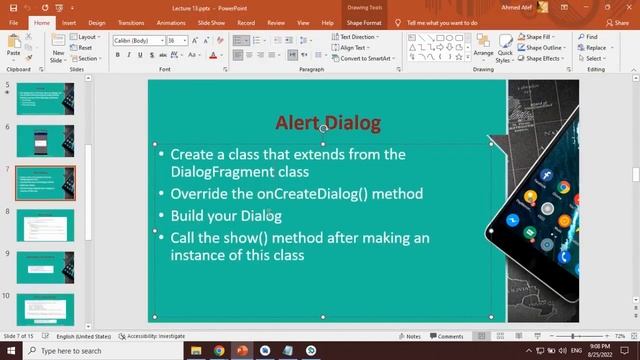Image resolution: width=640 pixels, height=360 pixels.
Task: Toggle the Notes pane
Action: click(409, 336)
